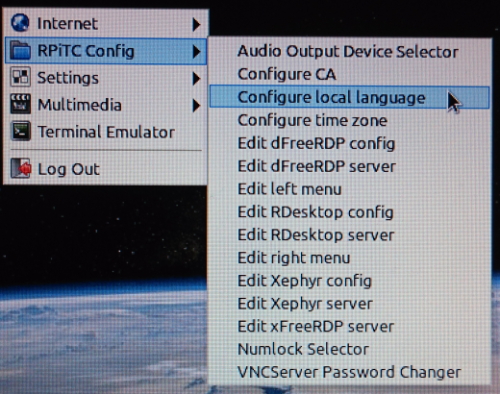Open Edit Xephyr server
Image resolution: width=500 pixels, height=394 pixels.
(x=349, y=304)
